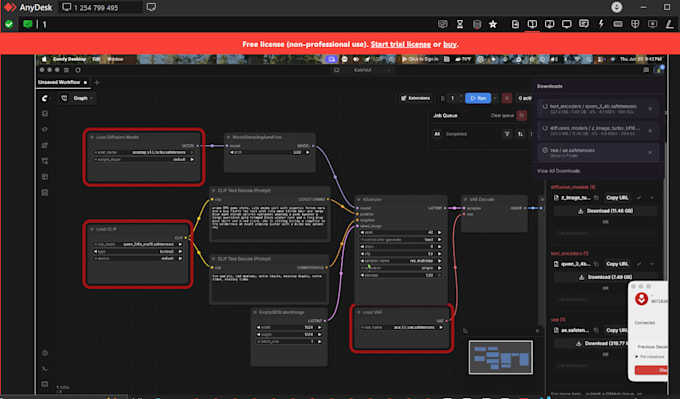Viewport: 680px width, 399px height.
Task: Increment the type value in Load CLIP
Action: [180, 252]
